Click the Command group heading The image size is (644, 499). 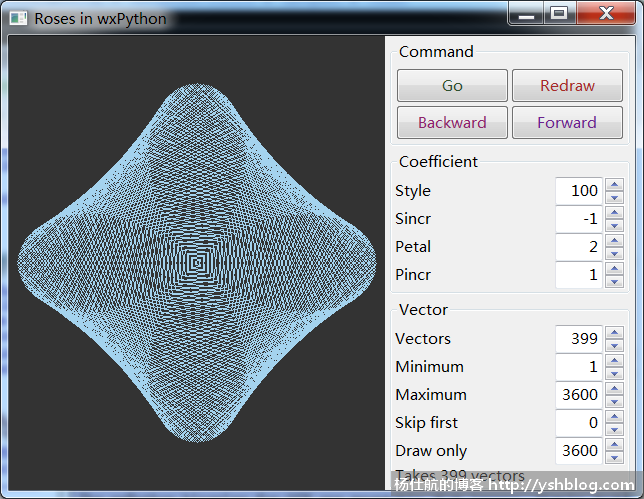click(436, 52)
